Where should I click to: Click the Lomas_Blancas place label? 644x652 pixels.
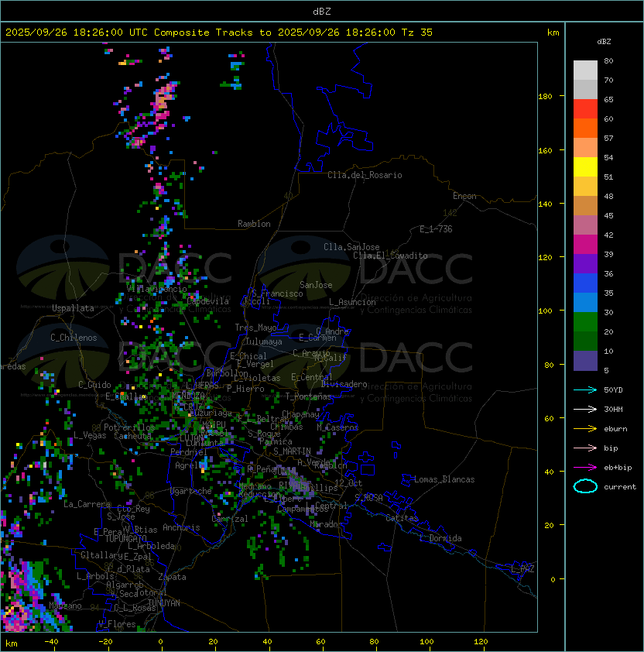444,479
